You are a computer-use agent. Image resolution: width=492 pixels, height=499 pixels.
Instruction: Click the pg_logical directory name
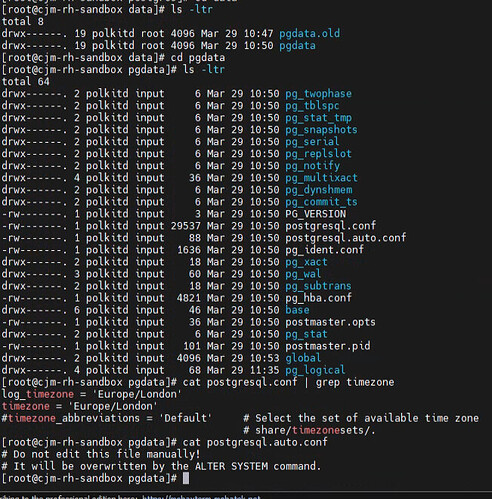tap(315, 370)
